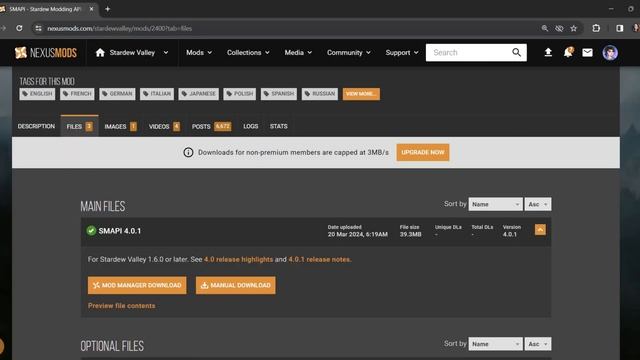Click the green checkmark next to SMAPI 4.0.1

coord(91,231)
